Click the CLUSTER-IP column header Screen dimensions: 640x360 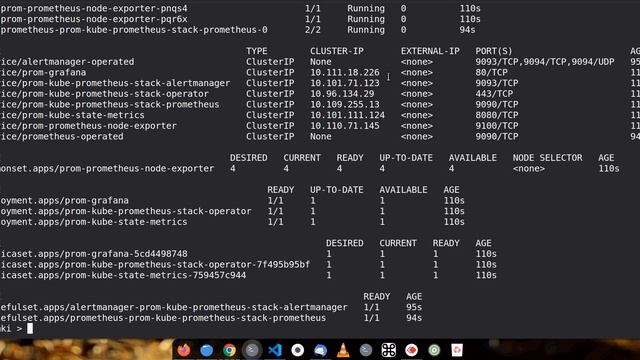(337, 51)
